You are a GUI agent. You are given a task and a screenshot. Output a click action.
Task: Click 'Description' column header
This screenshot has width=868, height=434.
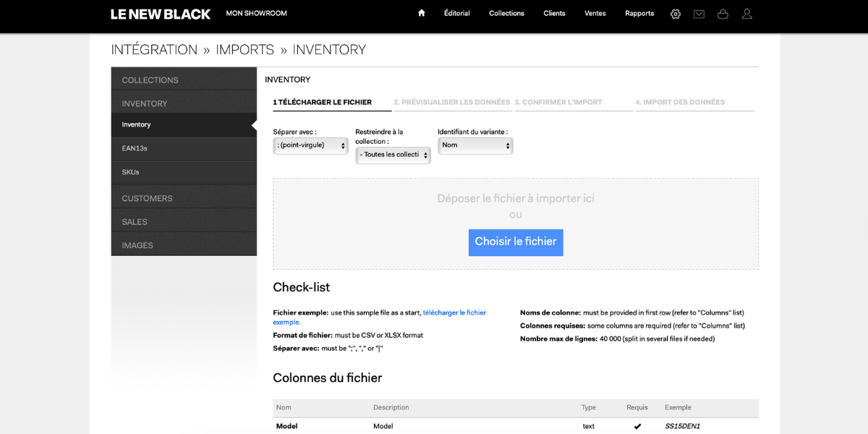pyautogui.click(x=391, y=408)
